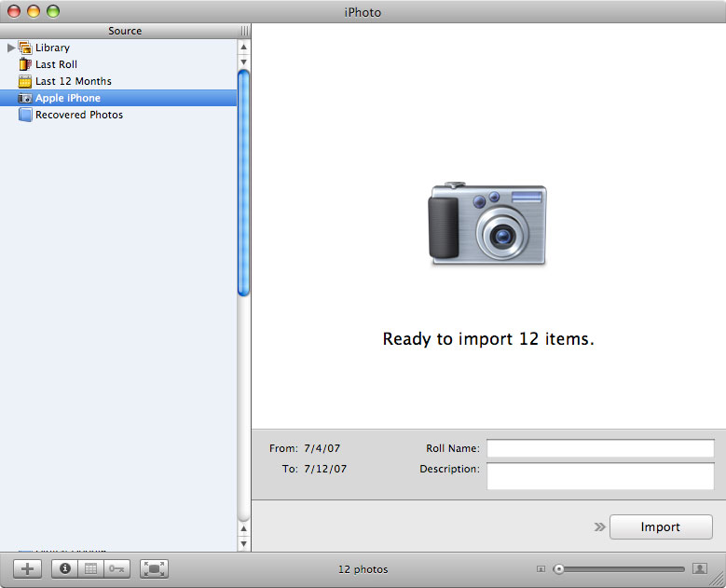This screenshot has height=588, width=726.
Task: Click the Library stacked photos icon
Action: 25,48
